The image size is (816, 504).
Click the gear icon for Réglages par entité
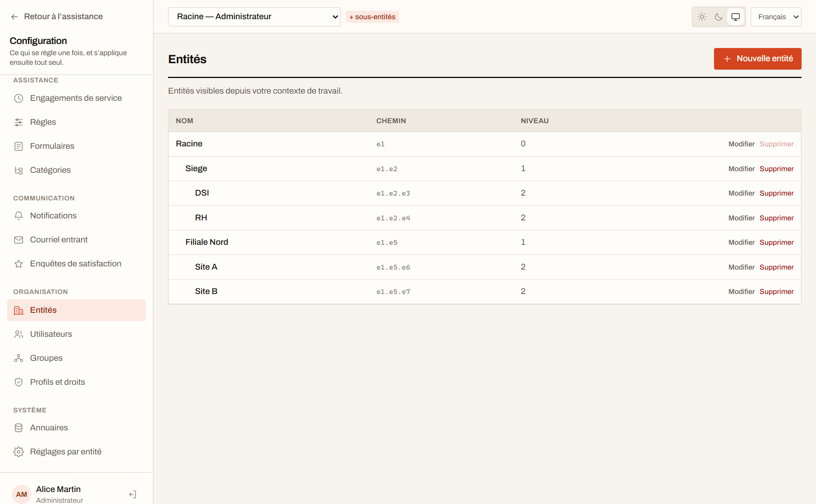coord(18,452)
